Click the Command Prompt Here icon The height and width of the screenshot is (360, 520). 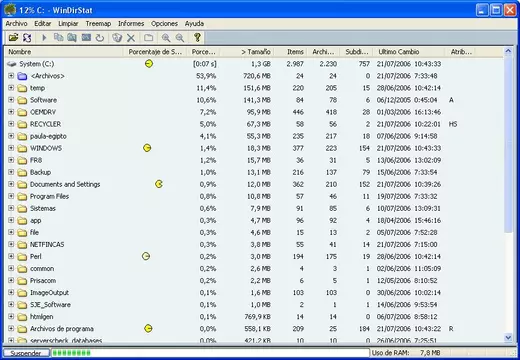[86, 37]
